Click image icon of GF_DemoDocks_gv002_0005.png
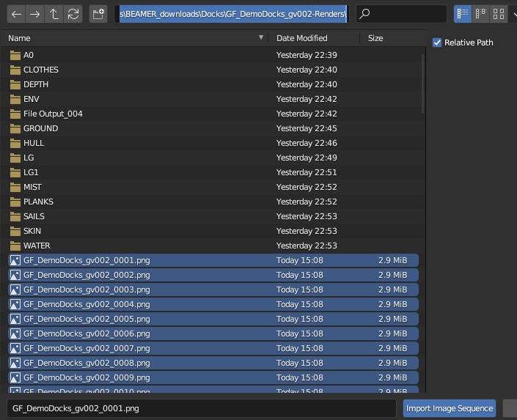This screenshot has height=420, width=517. [x=15, y=319]
